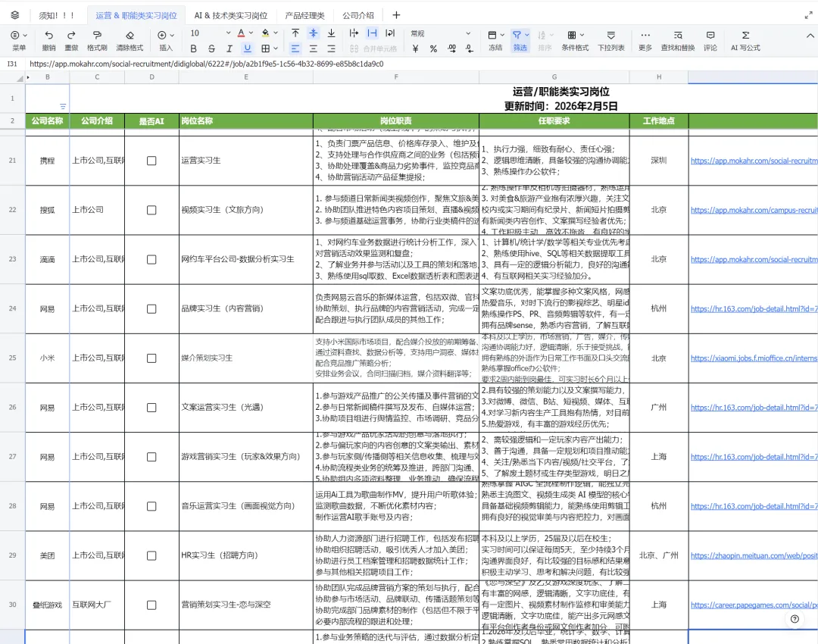Check the 是否AI box for 美团 row

coord(151,555)
